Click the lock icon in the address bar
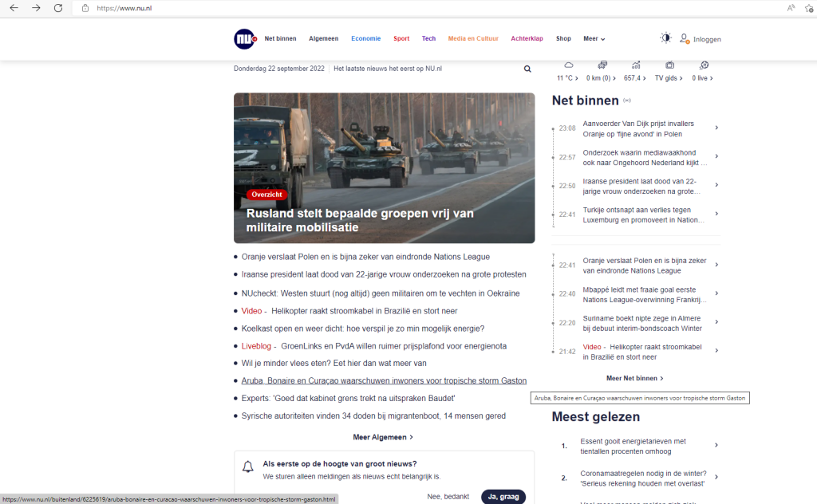This screenshot has width=817, height=504. 85,8
